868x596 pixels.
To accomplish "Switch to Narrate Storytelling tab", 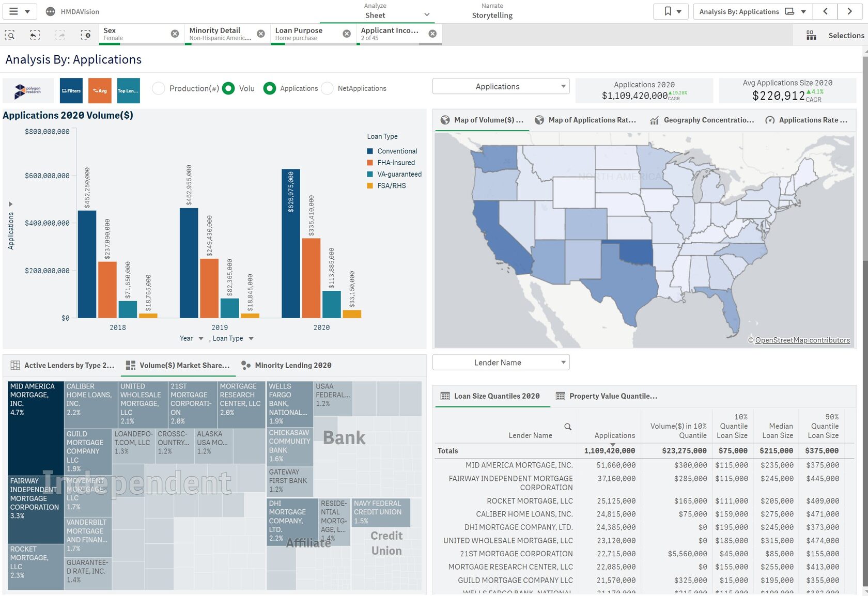I will (x=492, y=11).
